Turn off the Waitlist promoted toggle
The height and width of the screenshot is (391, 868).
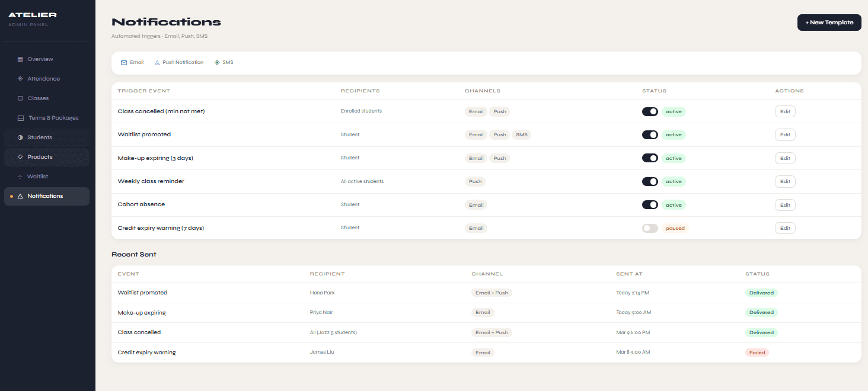650,134
